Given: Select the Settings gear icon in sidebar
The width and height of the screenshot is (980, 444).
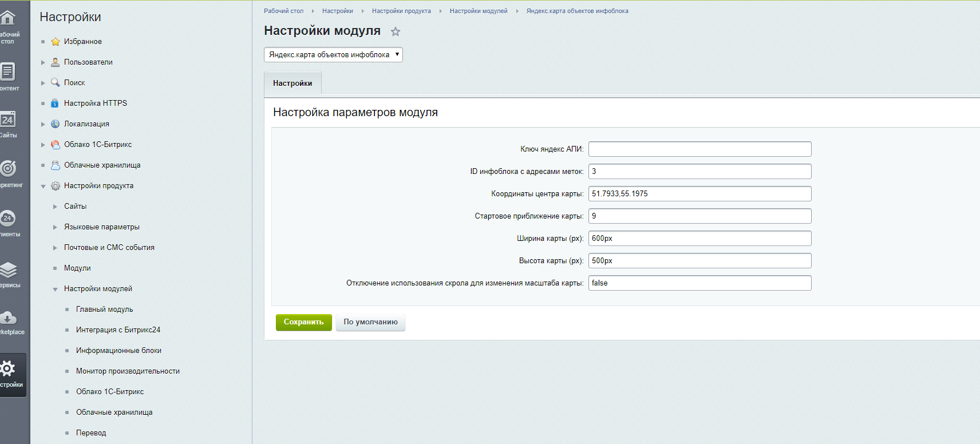Looking at the screenshot, I should [7, 368].
